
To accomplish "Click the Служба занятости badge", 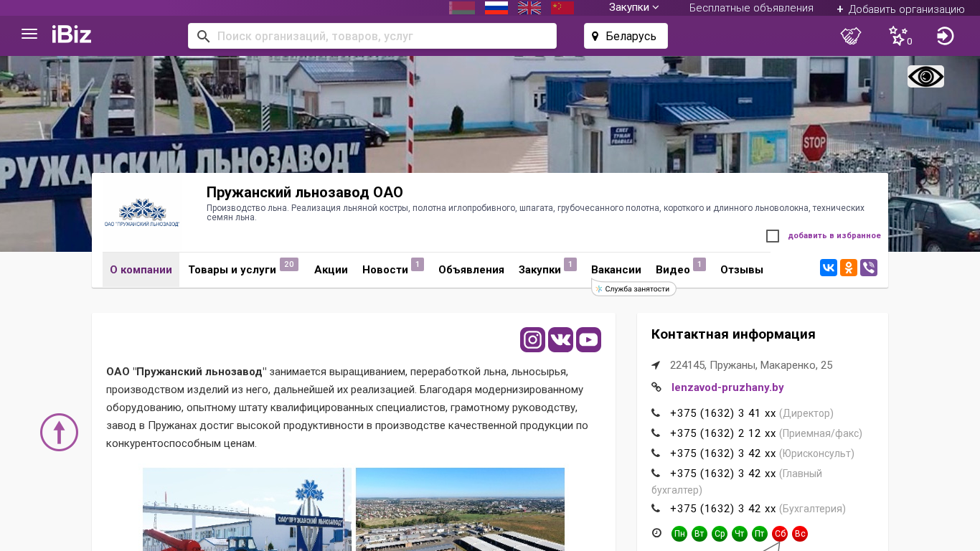I will 633,288.
